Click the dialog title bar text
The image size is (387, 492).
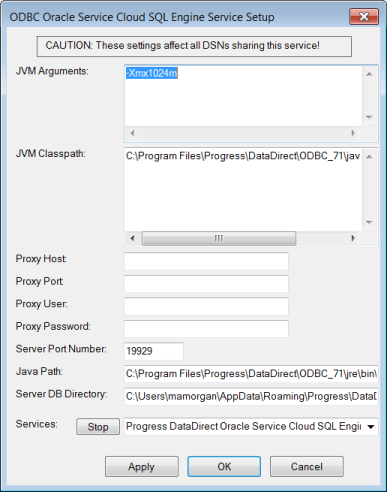(x=142, y=17)
